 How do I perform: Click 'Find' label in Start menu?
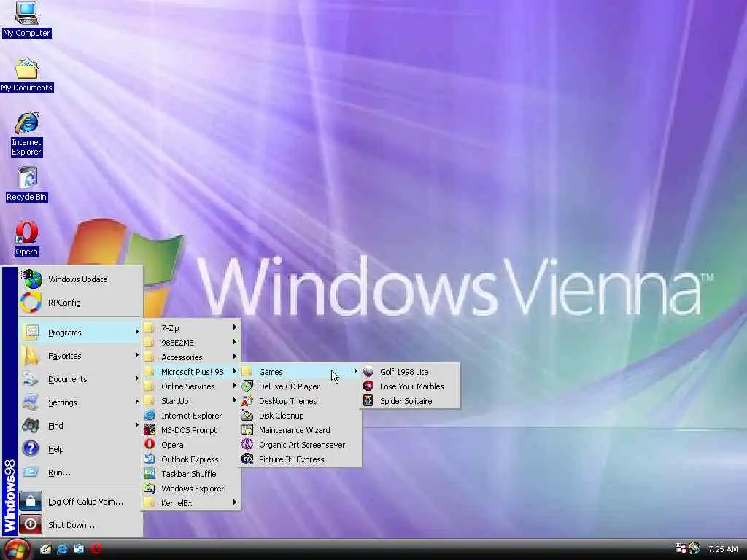click(55, 426)
